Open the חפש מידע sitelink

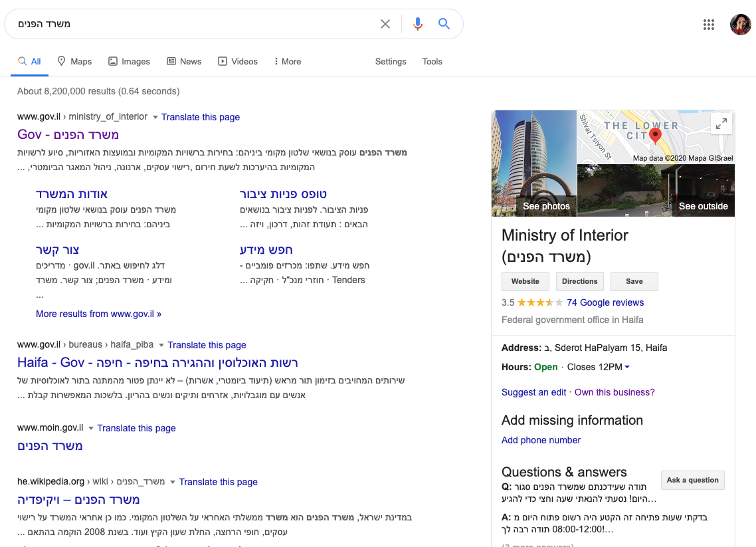pyautogui.click(x=266, y=250)
